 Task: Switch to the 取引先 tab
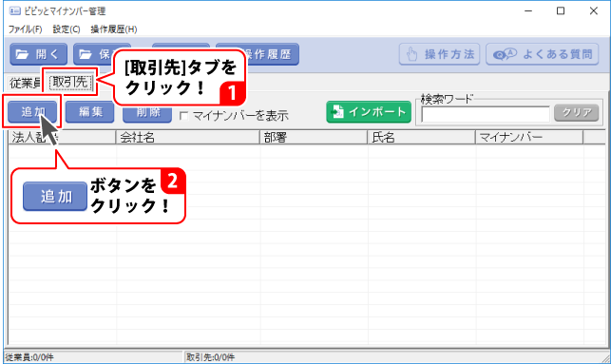pyautogui.click(x=70, y=82)
